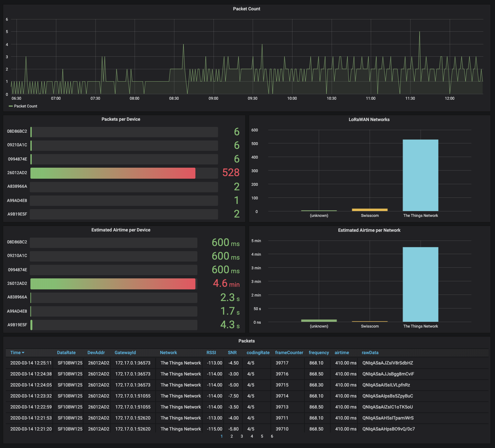This screenshot has height=448, width=495.
Task: Click device label A9B19E5F in Airtime per Device
Action: tap(17, 325)
